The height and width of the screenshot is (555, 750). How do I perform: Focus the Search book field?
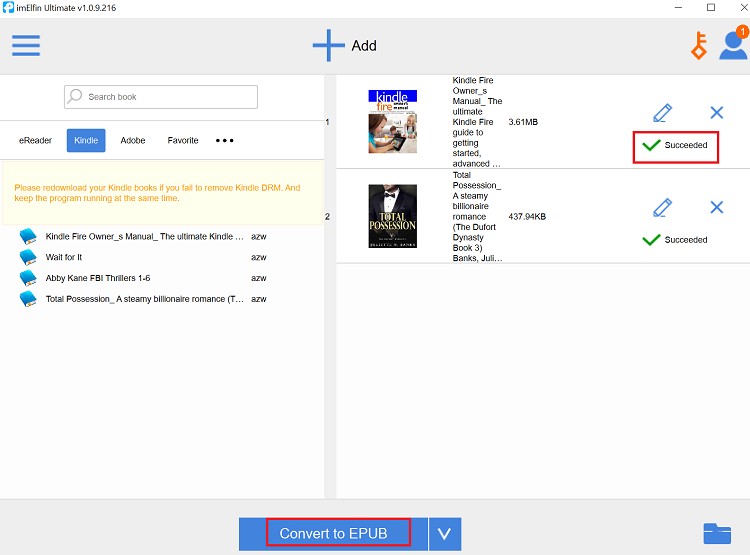point(161,97)
